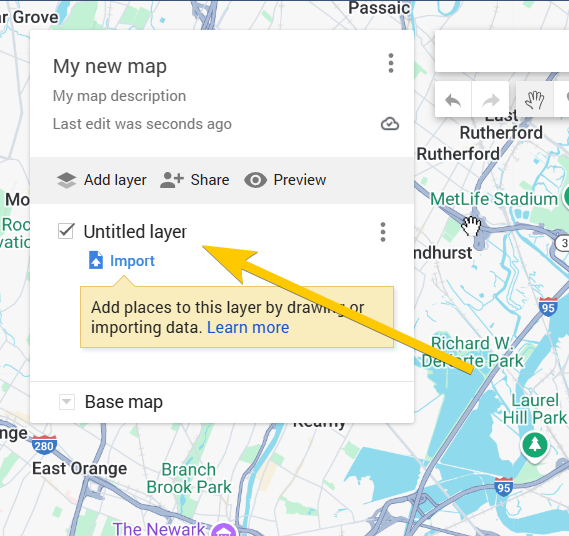This screenshot has height=536, width=569.
Task: Click the Base map label
Action: pyautogui.click(x=124, y=402)
